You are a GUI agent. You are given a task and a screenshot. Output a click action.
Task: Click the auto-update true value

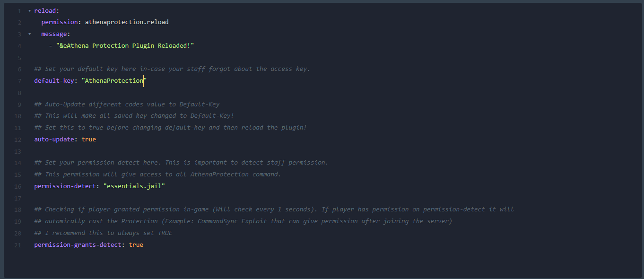pyautogui.click(x=89, y=139)
